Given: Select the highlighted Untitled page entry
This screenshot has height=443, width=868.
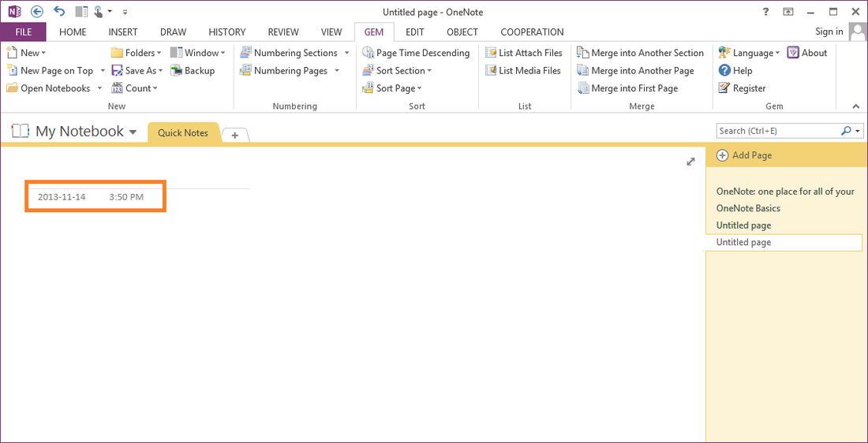Looking at the screenshot, I should click(784, 242).
